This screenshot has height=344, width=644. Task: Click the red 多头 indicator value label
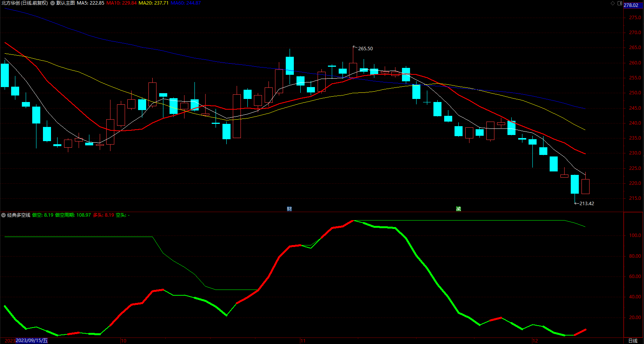point(104,215)
